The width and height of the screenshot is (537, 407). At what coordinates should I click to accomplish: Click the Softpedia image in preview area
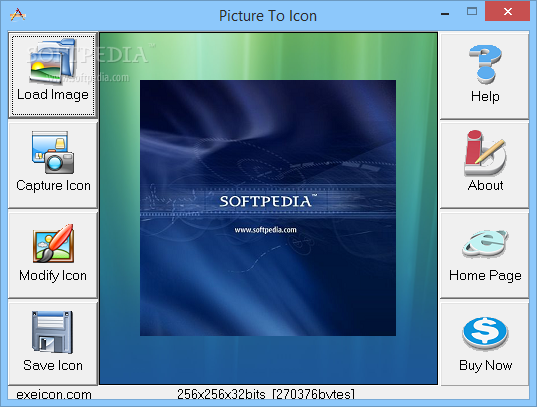point(268,208)
